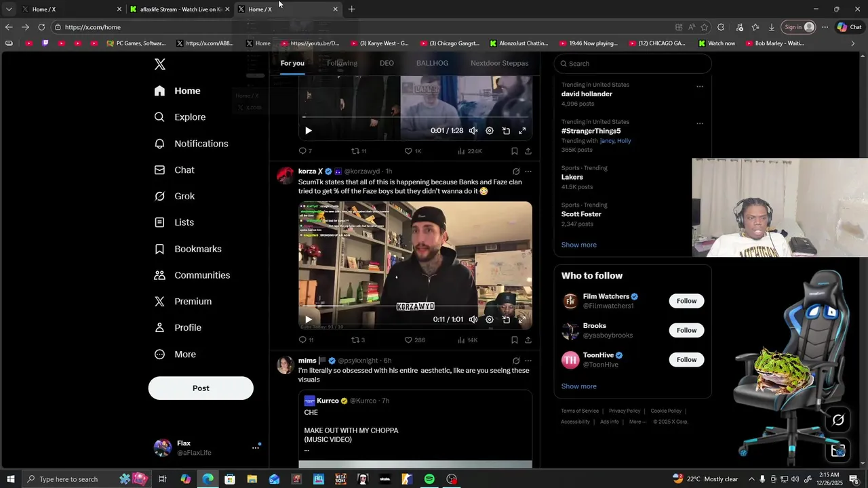This screenshot has width=868, height=488.
Task: Toggle mute on the top video
Action: (x=473, y=131)
